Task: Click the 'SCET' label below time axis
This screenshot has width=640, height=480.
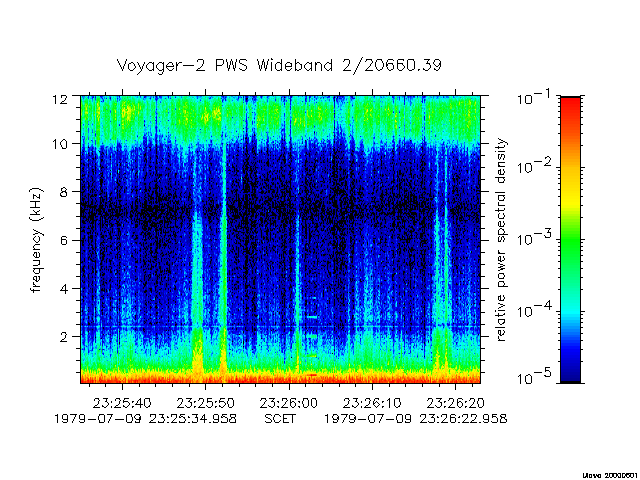Action: coord(280,419)
